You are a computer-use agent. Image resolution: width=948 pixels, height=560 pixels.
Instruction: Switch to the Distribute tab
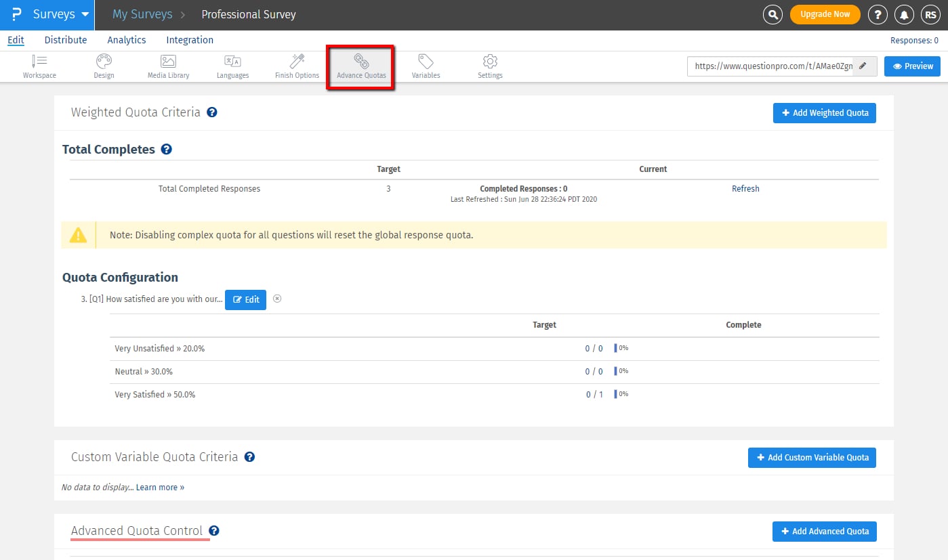click(x=66, y=40)
